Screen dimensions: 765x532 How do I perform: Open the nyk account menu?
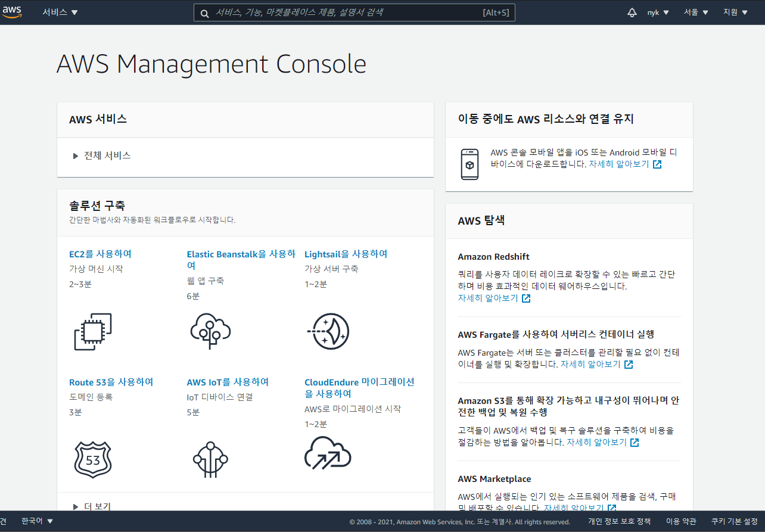click(658, 13)
